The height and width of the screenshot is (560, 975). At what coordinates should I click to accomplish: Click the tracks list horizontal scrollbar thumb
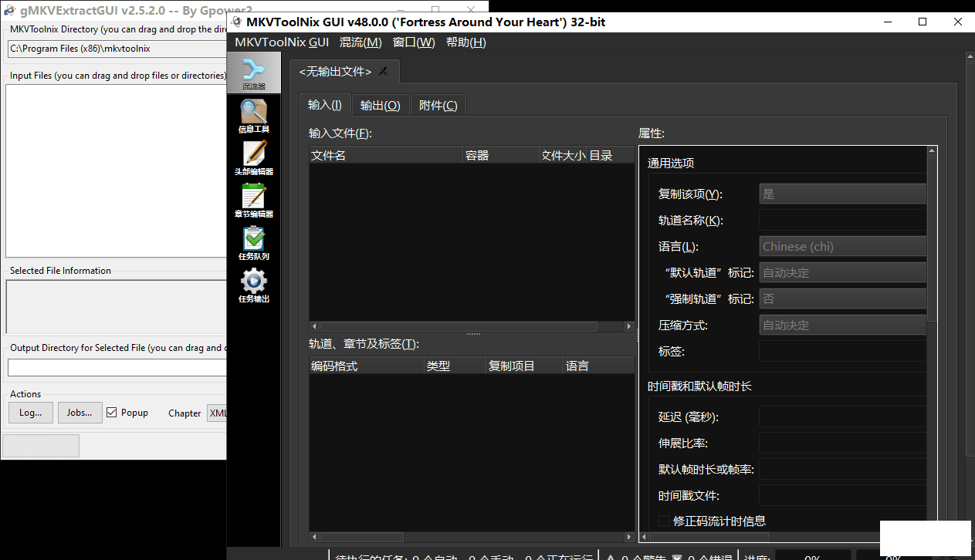(362, 538)
